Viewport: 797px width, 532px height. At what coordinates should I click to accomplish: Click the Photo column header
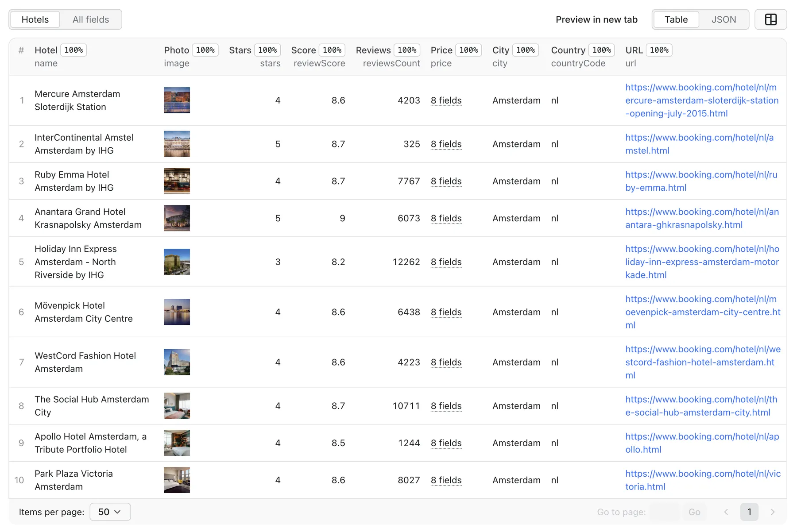point(176,50)
